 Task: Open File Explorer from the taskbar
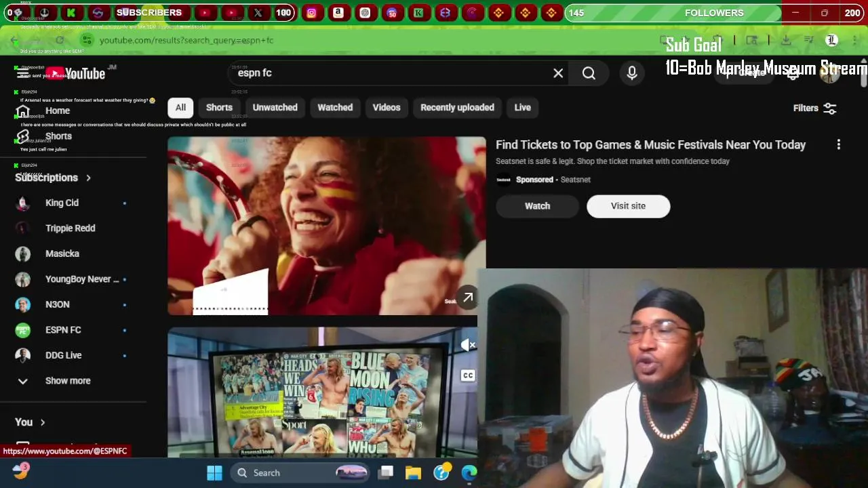click(x=413, y=473)
